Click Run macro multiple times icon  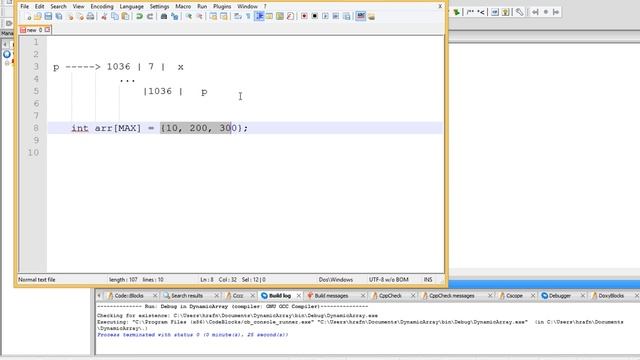(x=336, y=16)
